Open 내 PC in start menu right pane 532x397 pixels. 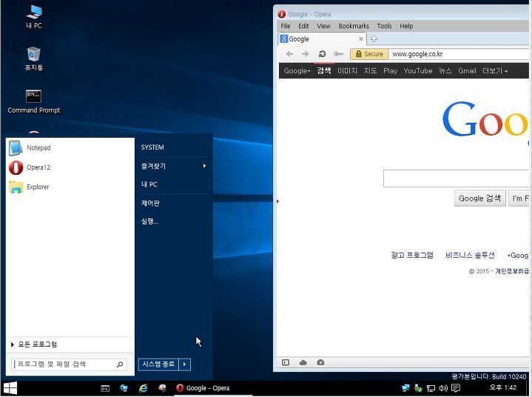click(149, 184)
